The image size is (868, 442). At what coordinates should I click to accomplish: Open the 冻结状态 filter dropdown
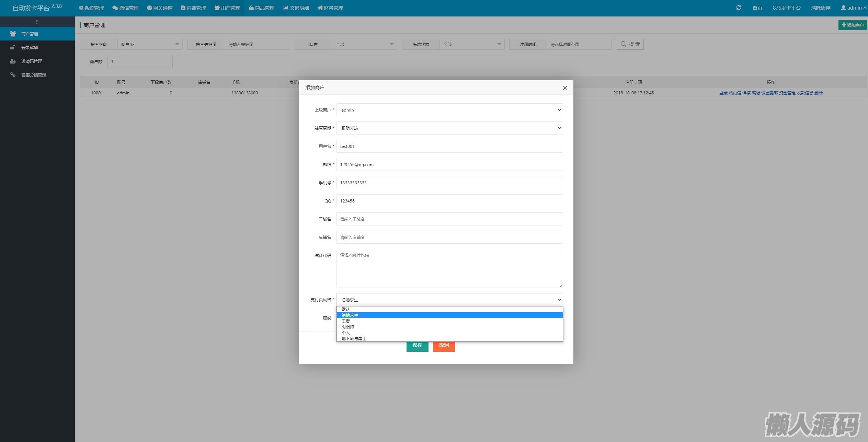pyautogui.click(x=472, y=45)
